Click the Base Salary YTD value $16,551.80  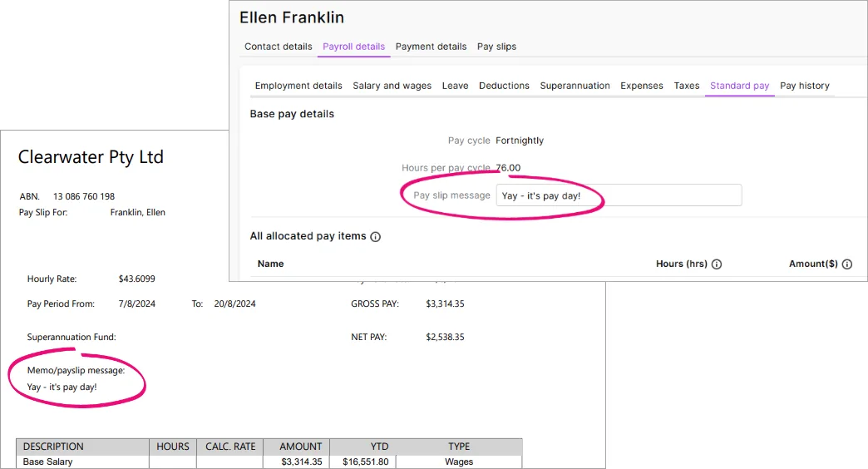tap(365, 462)
